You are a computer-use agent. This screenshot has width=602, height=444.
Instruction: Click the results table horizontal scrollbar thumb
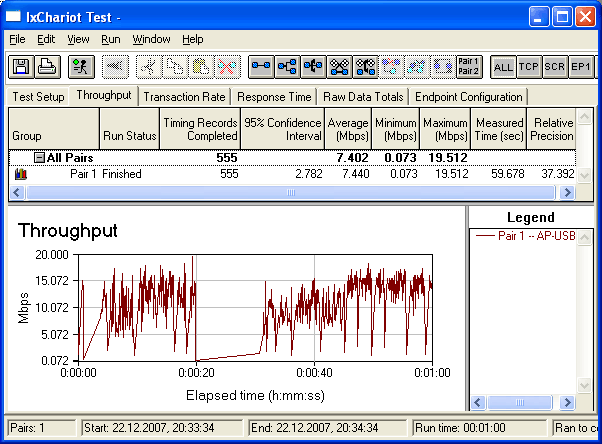coord(291,192)
